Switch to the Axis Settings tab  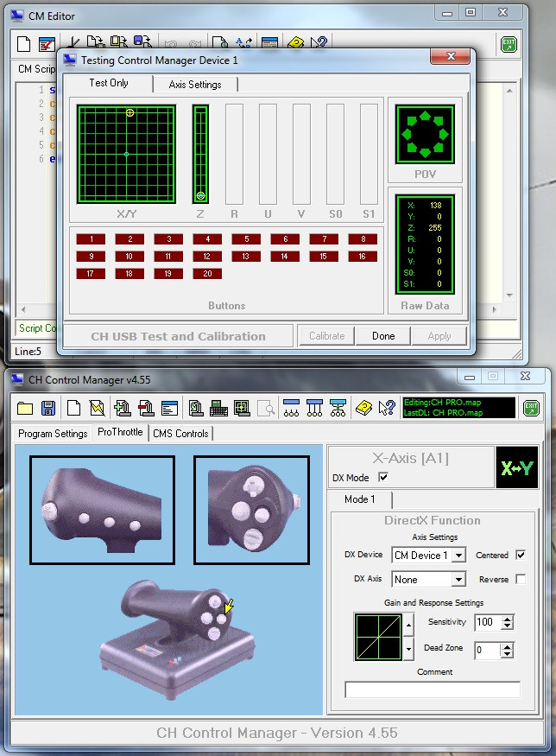point(195,85)
